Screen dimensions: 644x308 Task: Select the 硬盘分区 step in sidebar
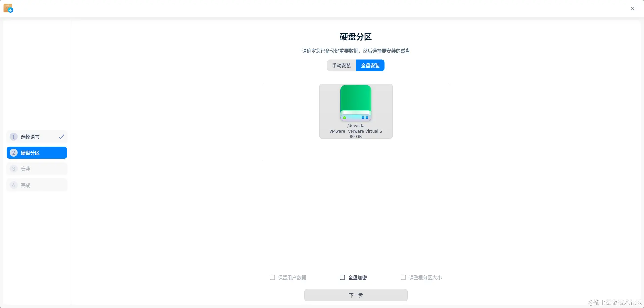tap(37, 153)
